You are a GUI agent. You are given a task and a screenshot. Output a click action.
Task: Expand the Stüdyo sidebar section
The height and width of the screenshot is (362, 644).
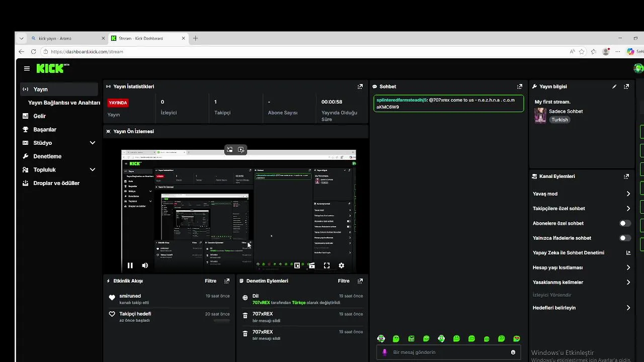[92, 143]
